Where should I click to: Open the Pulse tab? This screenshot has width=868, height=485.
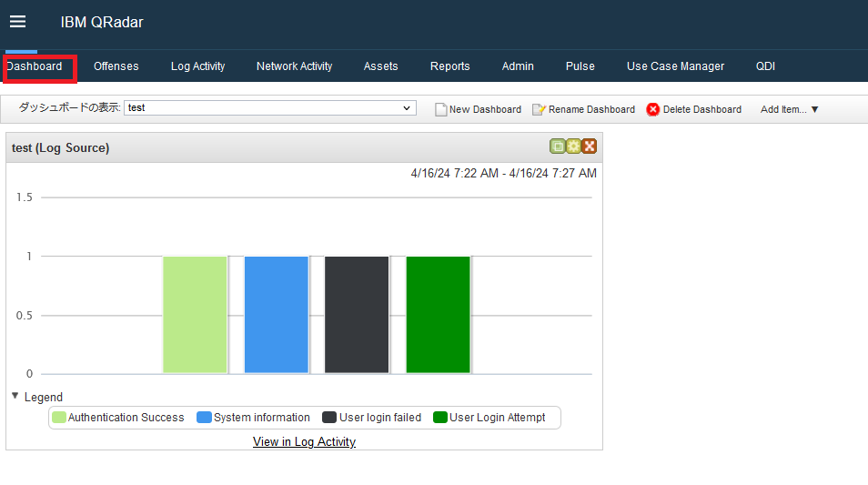coord(580,66)
